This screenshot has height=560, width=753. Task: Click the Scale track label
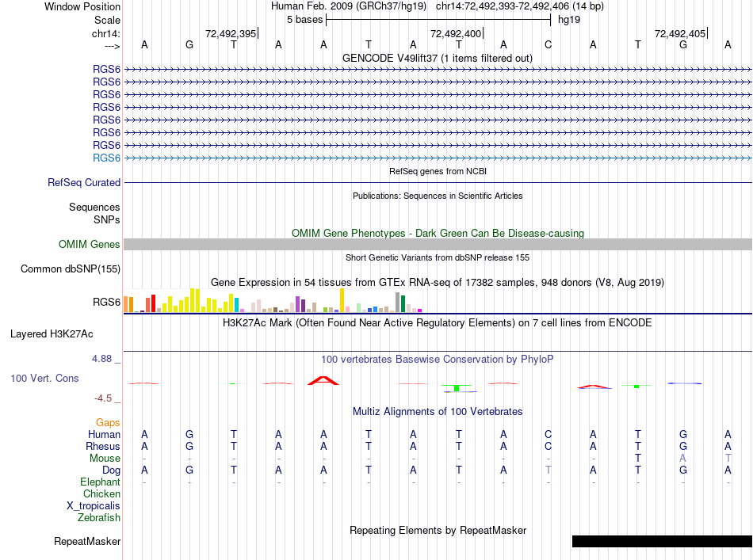(x=107, y=20)
